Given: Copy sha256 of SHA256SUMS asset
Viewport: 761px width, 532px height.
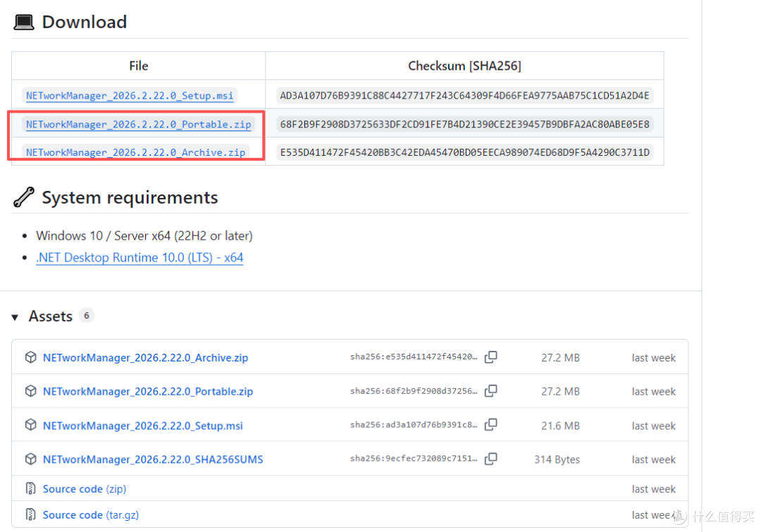Looking at the screenshot, I should pos(490,459).
